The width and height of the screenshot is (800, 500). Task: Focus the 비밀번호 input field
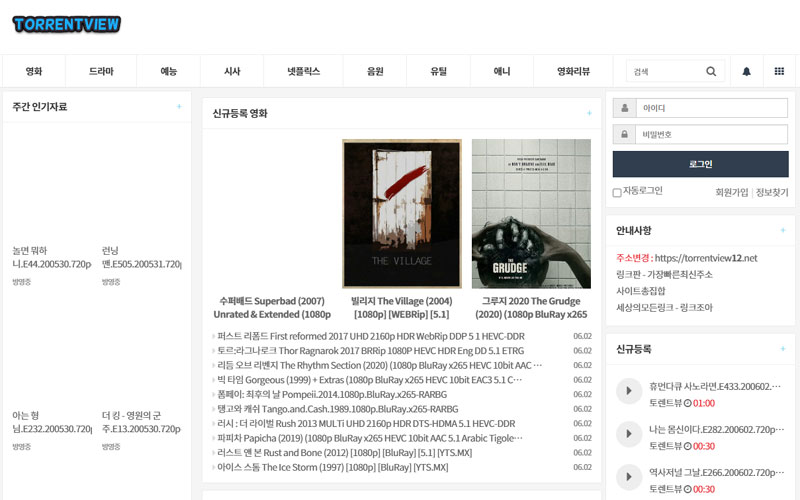(712, 134)
